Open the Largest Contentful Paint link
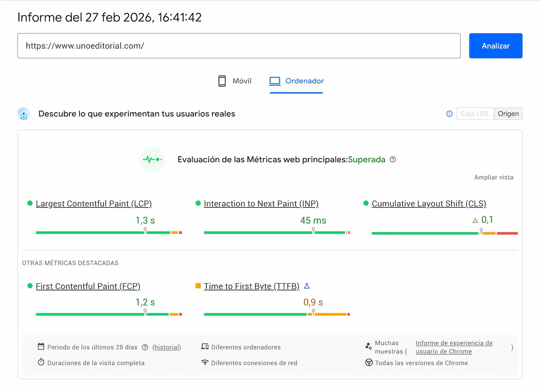 [94, 203]
